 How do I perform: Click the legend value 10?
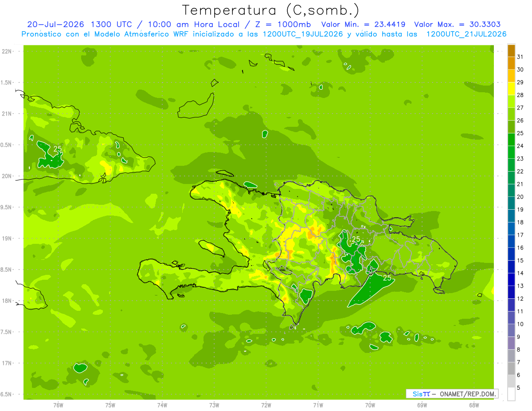pyautogui.click(x=520, y=324)
